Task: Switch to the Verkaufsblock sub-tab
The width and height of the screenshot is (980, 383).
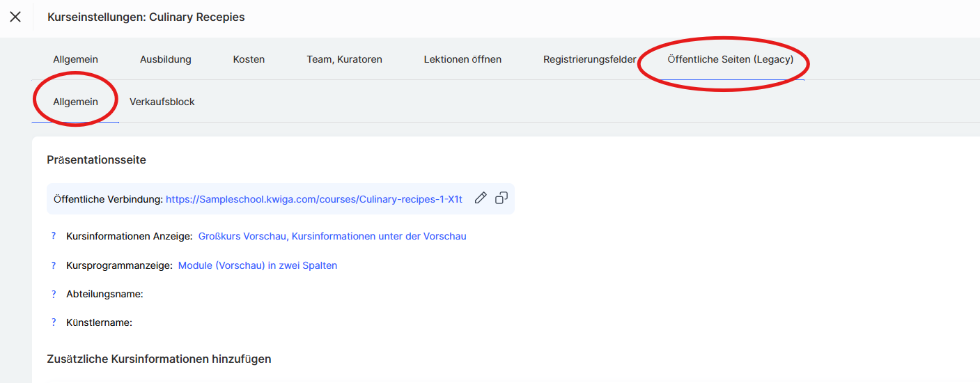Action: click(x=162, y=102)
